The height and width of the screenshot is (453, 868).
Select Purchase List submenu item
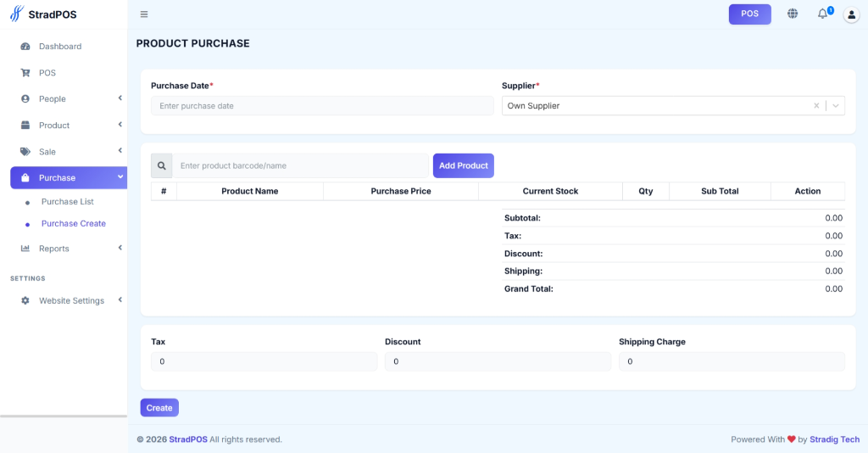68,202
